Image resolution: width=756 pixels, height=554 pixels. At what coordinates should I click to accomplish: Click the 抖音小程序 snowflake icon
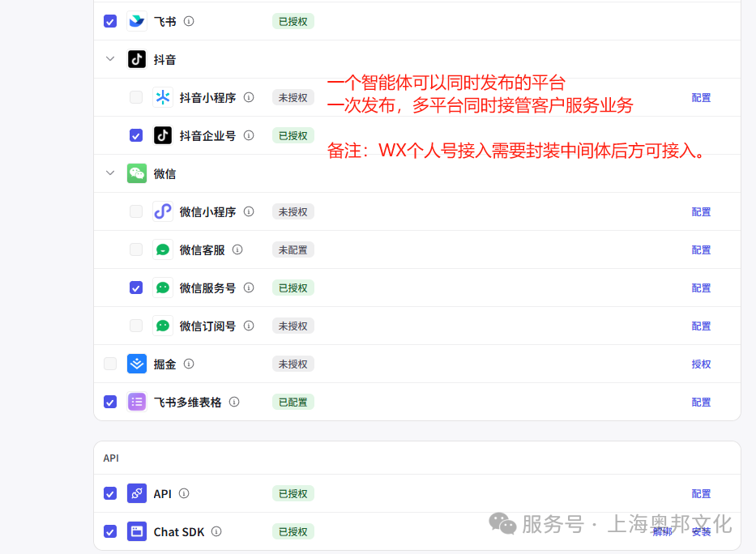[x=162, y=97]
